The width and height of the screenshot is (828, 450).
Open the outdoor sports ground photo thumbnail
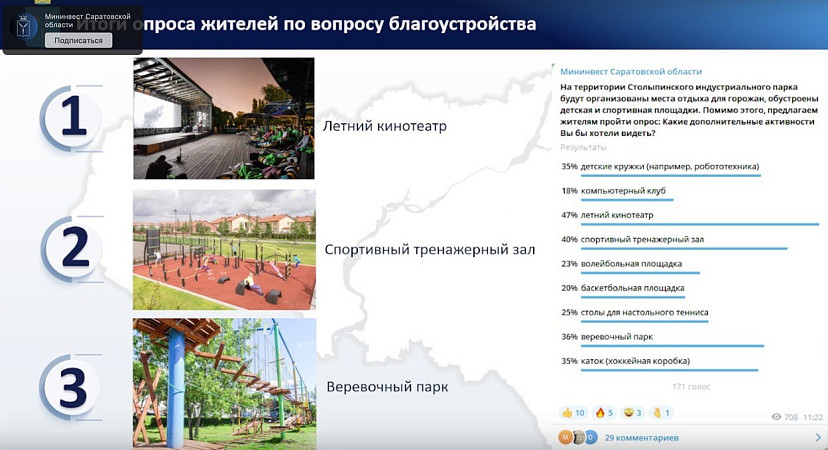coord(224,250)
